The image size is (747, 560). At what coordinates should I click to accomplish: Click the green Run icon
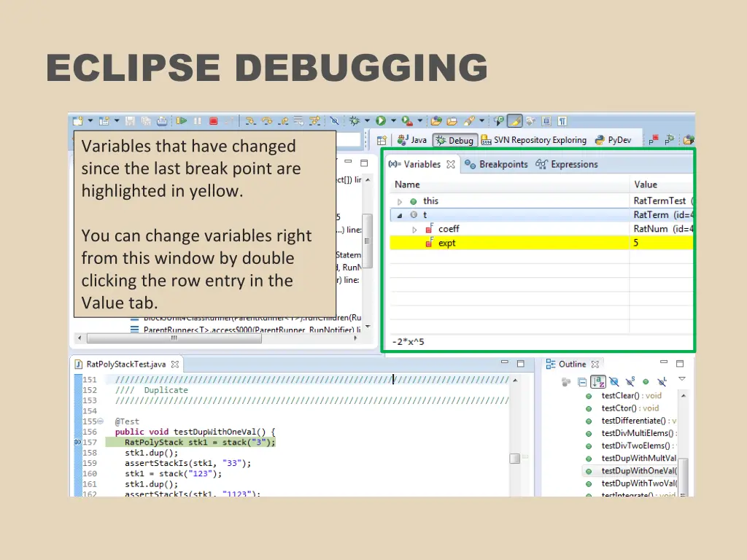381,120
